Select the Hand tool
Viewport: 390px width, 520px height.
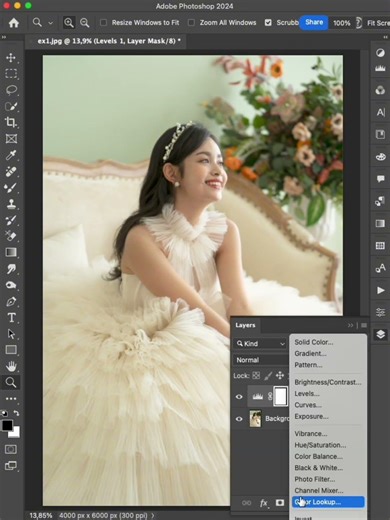click(x=11, y=366)
